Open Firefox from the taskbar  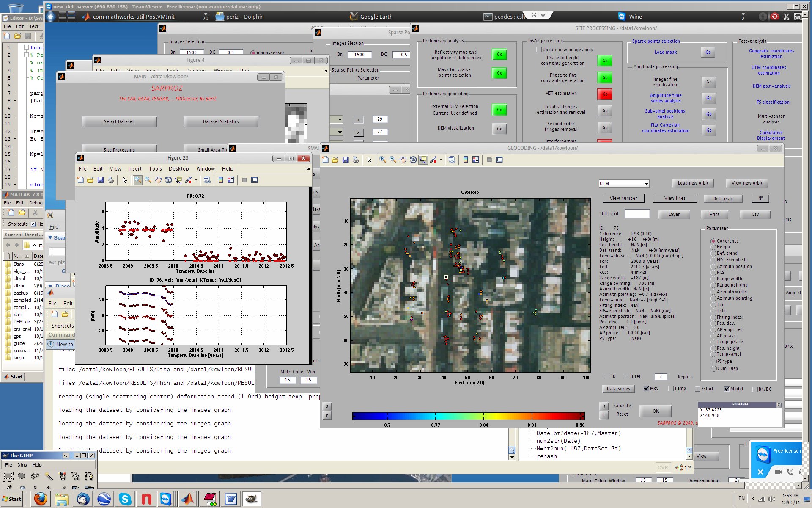41,499
